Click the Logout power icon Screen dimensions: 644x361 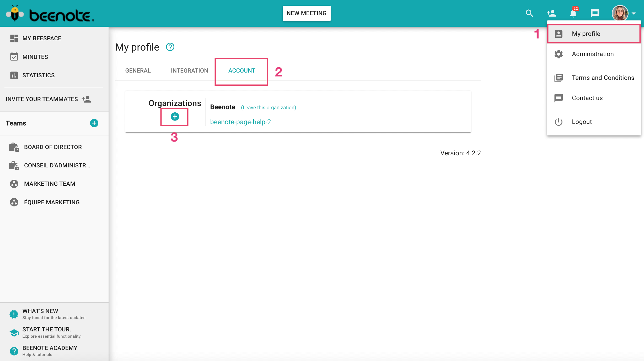click(x=559, y=122)
